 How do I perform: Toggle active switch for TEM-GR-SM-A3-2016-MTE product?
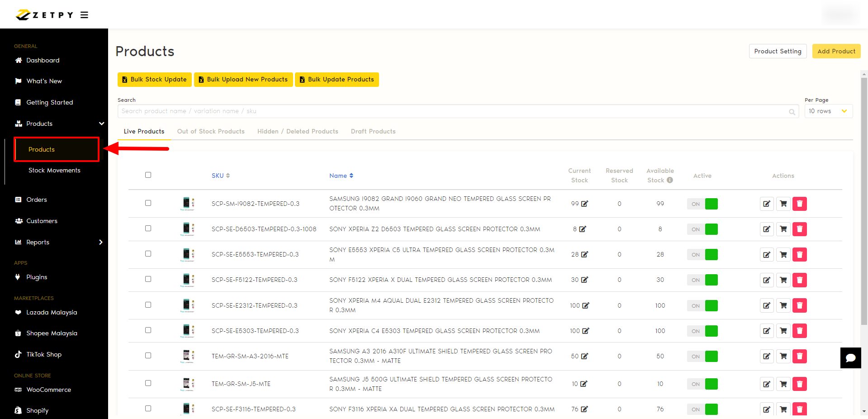pos(702,356)
